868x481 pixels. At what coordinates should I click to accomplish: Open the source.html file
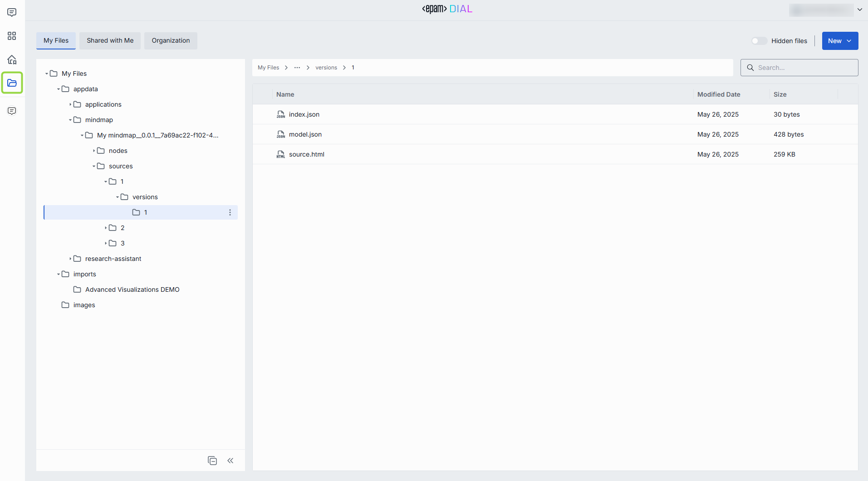(x=306, y=154)
